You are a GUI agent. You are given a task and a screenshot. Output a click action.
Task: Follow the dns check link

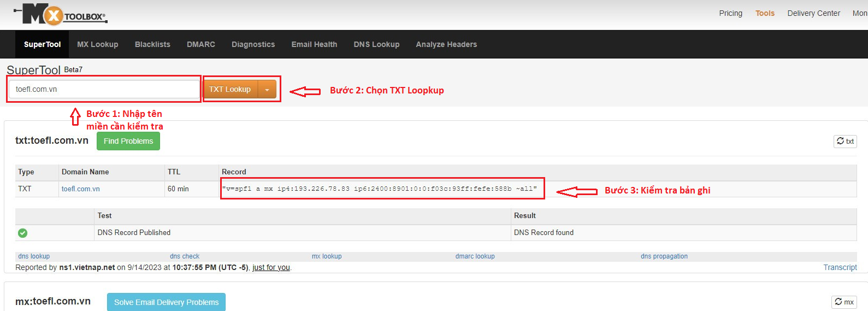185,256
